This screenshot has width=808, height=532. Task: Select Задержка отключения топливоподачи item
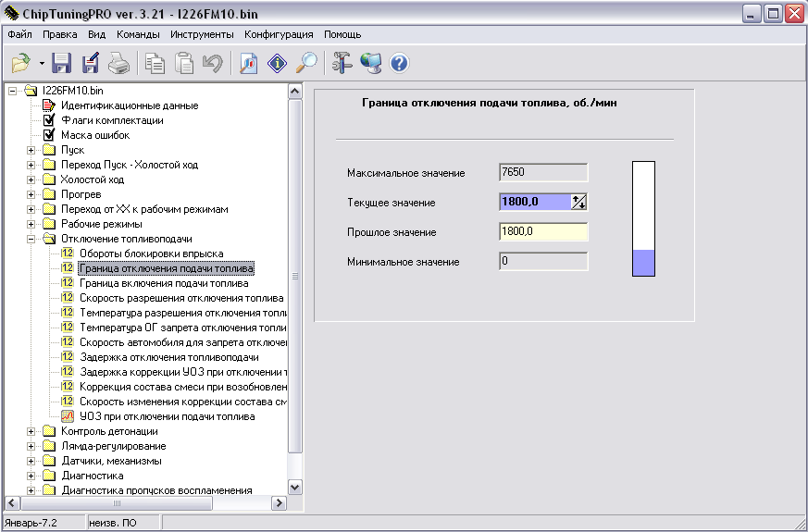(169, 357)
